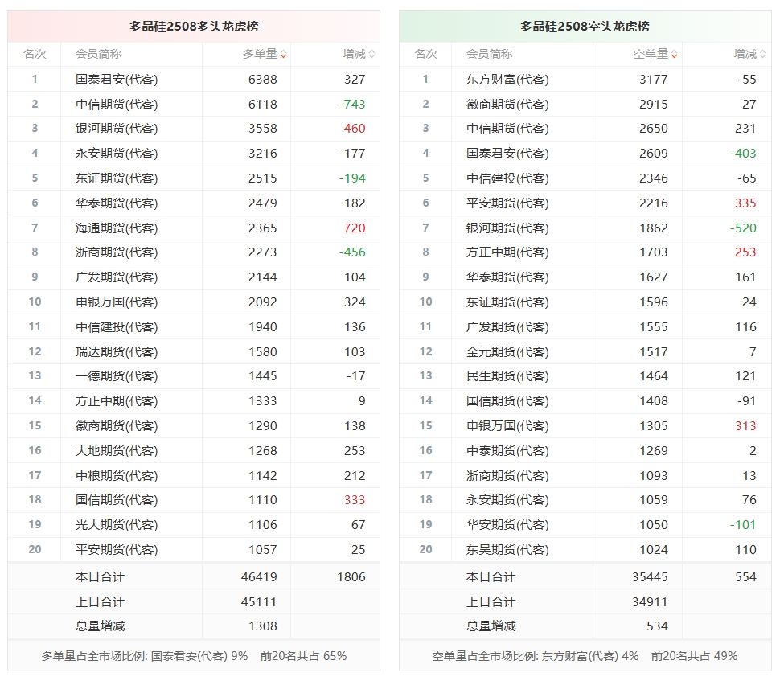This screenshot has width=784, height=681.
Task: Select 银河期货(代客) in long table rank 3
Action: [x=117, y=129]
